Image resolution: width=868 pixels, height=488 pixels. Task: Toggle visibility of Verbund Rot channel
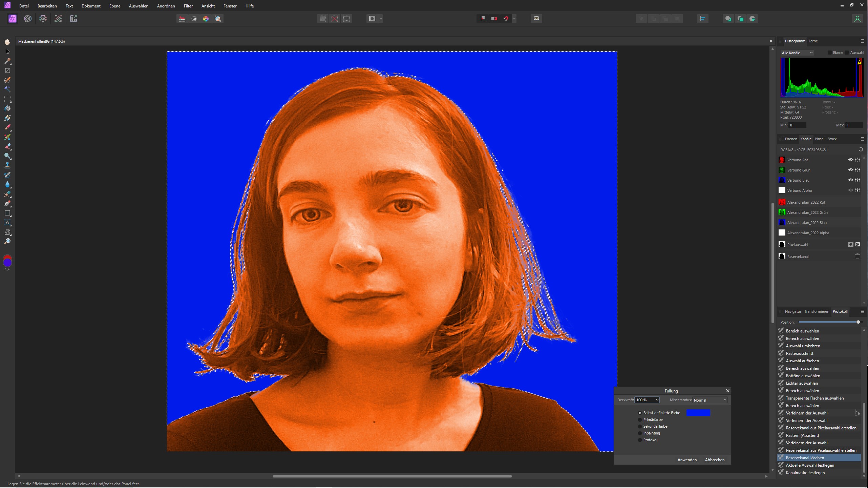(x=850, y=160)
